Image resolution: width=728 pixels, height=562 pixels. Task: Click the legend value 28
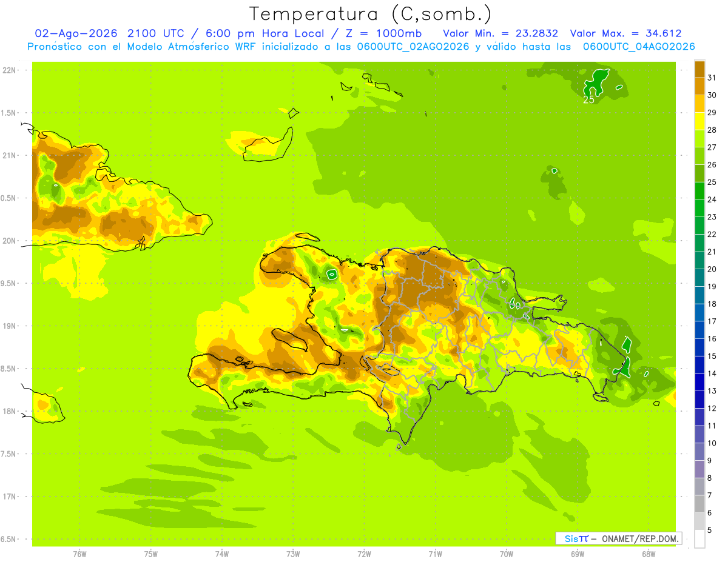(x=712, y=130)
